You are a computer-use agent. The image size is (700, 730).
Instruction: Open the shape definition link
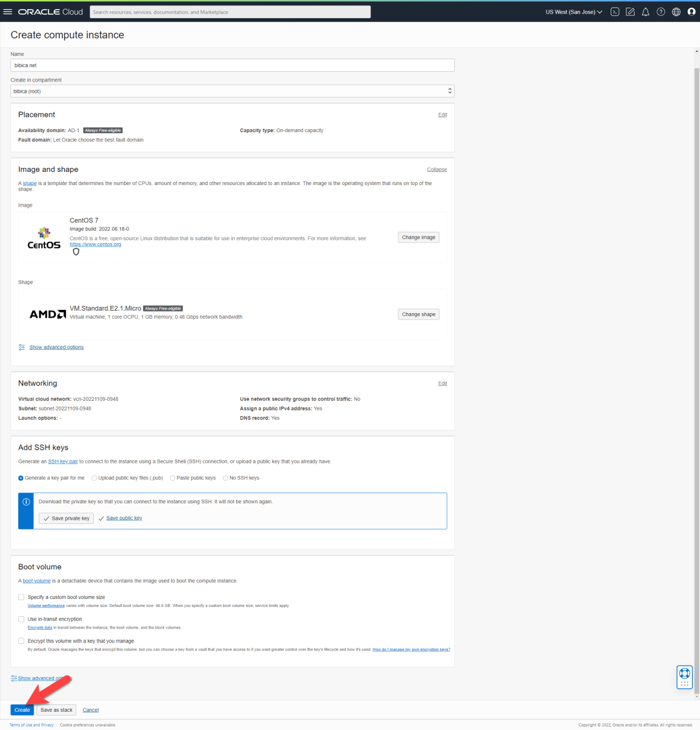(x=30, y=183)
